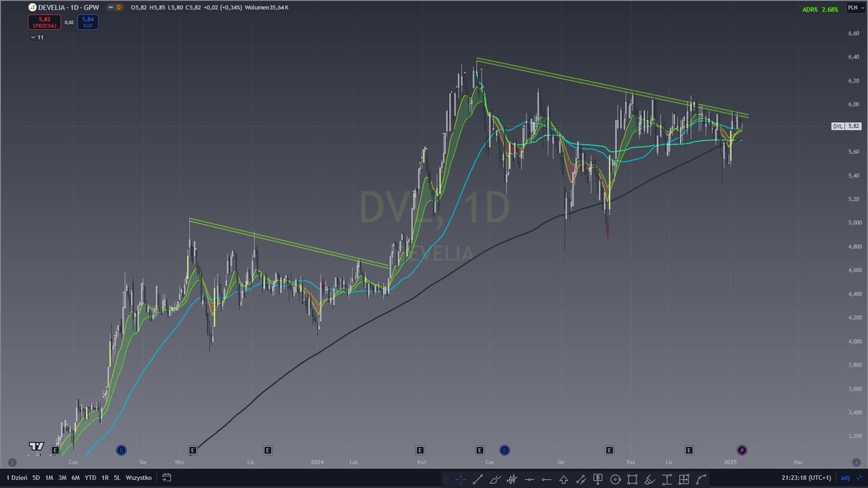Click the SPRZEDAJ sell button

[x=45, y=22]
